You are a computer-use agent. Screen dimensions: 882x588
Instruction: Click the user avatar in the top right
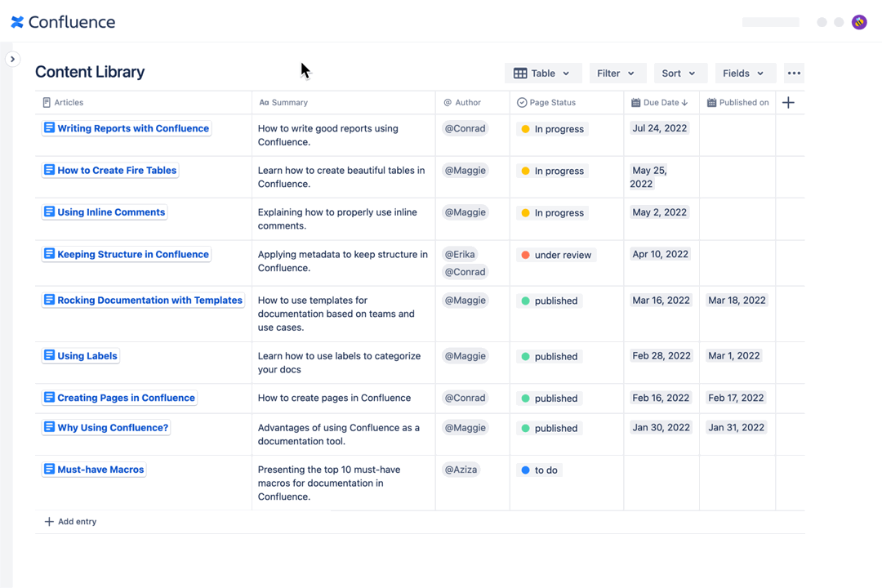pyautogui.click(x=859, y=22)
